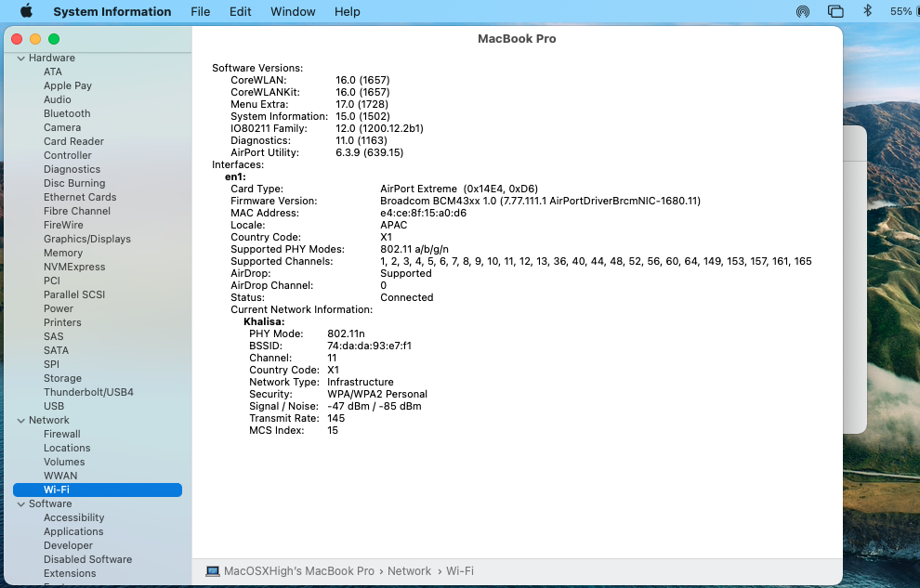Collapse the Software section chevron
This screenshot has height=588, width=920.
21,504
